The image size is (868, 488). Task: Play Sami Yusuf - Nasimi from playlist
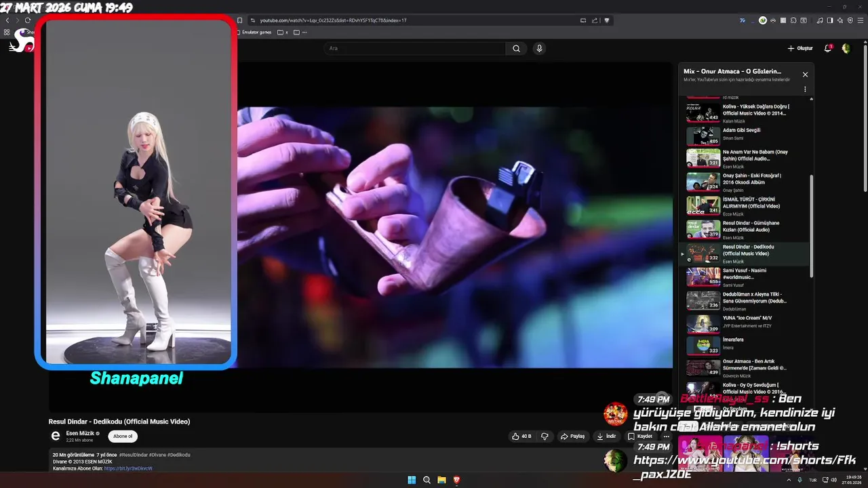pos(746,278)
